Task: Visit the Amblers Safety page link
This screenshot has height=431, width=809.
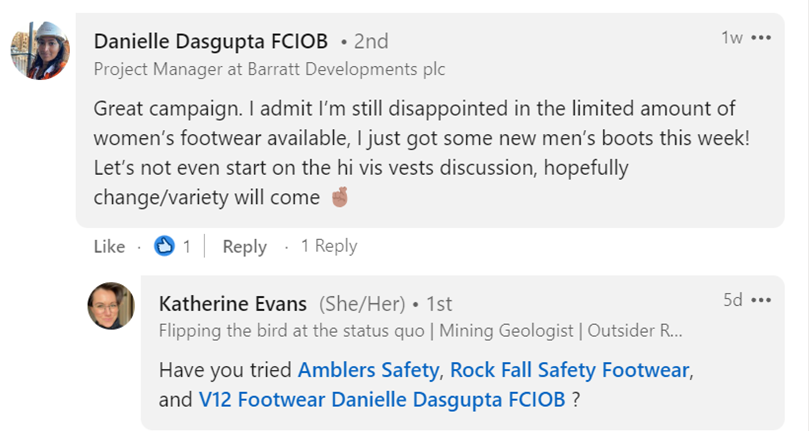Action: click(x=368, y=370)
